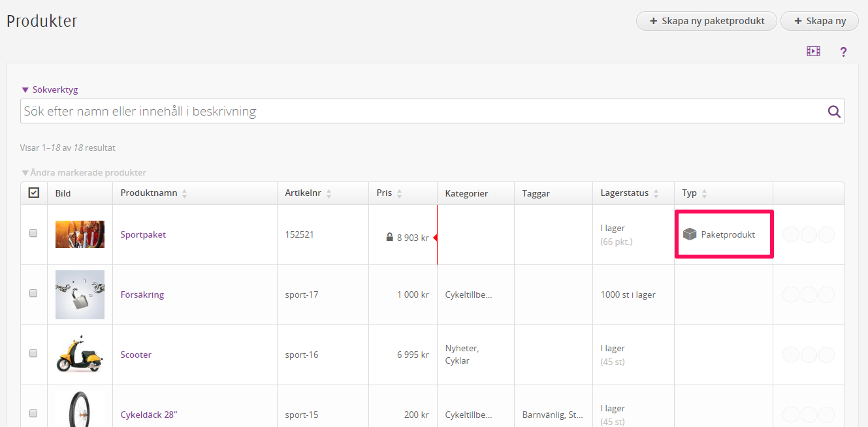Click the Scooter product thumbnail

(x=80, y=354)
